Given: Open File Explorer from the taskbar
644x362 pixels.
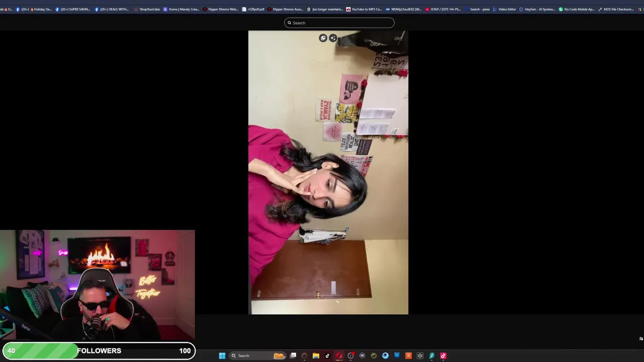Looking at the screenshot, I should pos(316,355).
